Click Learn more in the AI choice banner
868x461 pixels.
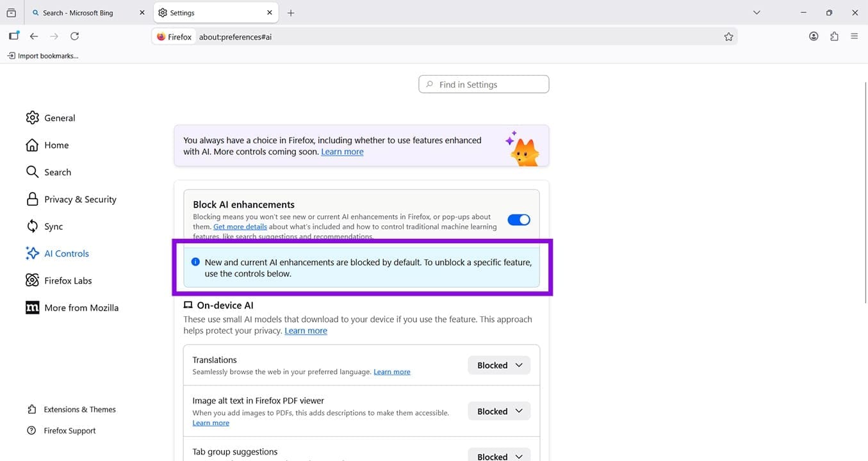coord(342,152)
